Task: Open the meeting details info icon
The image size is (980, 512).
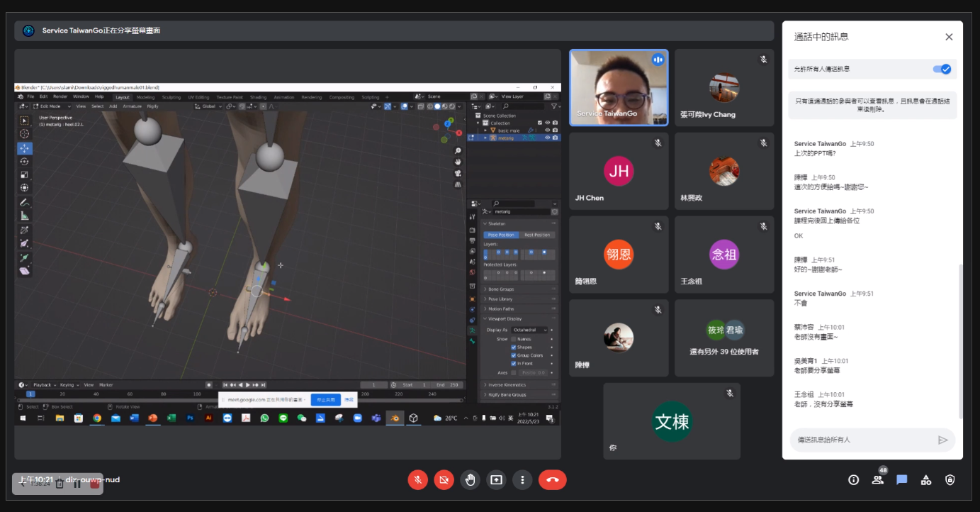Action: pos(853,480)
